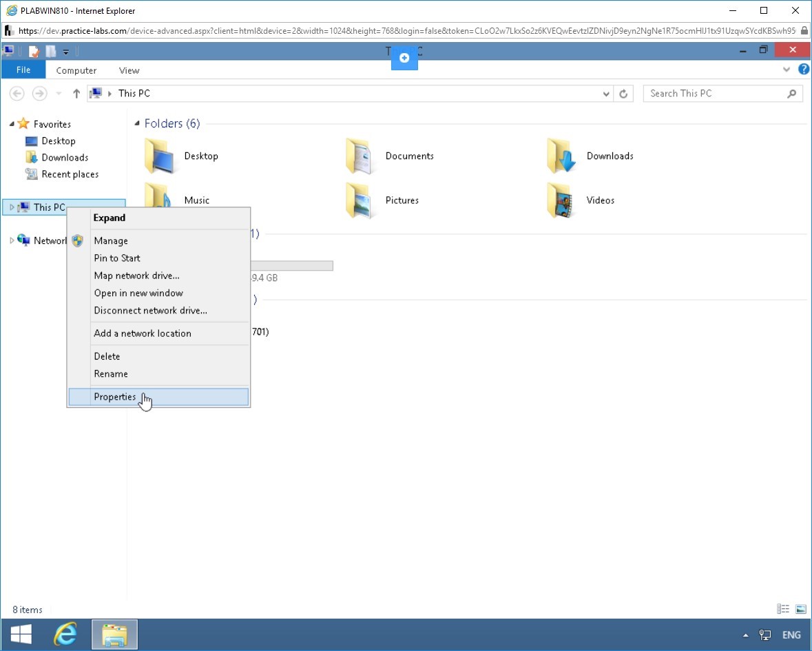Click Expand at the menu top
812x651 pixels.
pyautogui.click(x=158, y=218)
